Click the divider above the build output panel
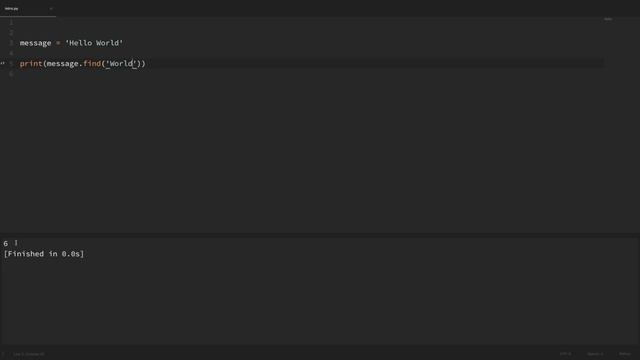 pos(320,235)
